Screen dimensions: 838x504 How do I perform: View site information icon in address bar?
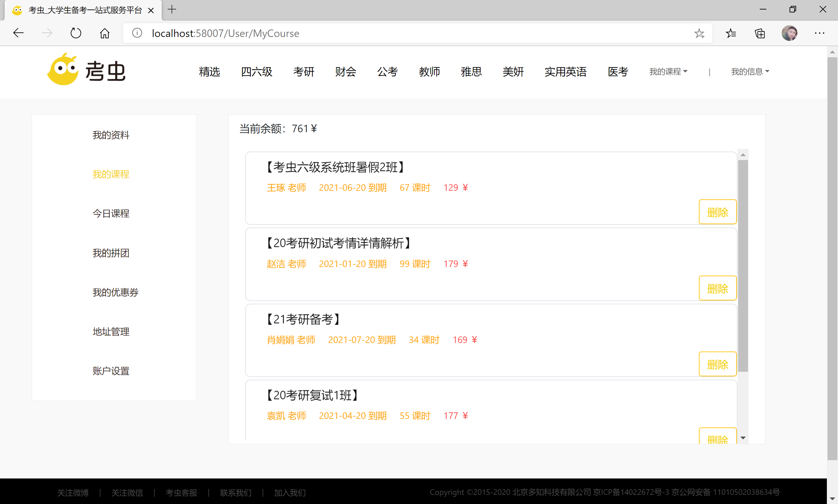pos(137,33)
